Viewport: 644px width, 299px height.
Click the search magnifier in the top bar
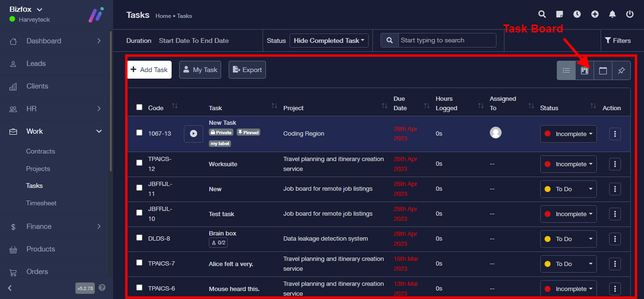542,14
